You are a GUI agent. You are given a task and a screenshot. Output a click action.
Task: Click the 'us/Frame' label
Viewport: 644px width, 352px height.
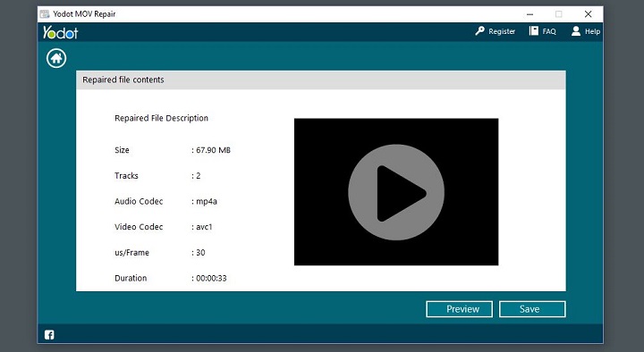click(x=131, y=253)
